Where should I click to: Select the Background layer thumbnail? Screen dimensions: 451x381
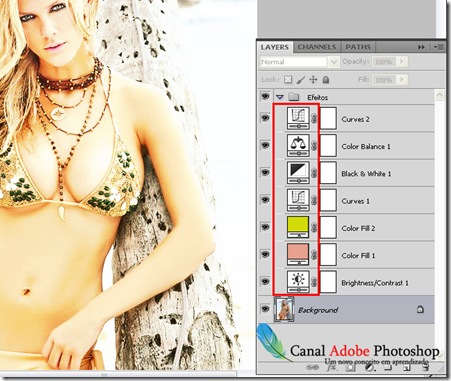284,309
